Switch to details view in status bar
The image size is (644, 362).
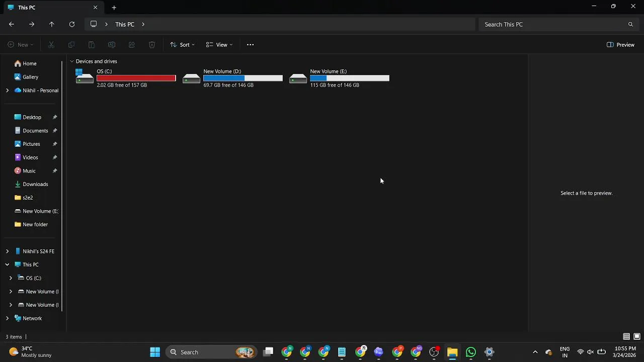[626, 337]
